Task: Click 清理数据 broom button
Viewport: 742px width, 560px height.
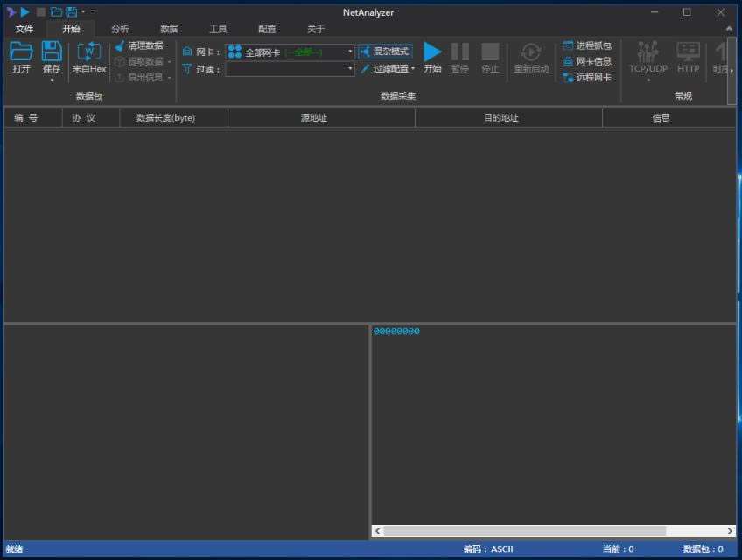Action: [x=139, y=45]
